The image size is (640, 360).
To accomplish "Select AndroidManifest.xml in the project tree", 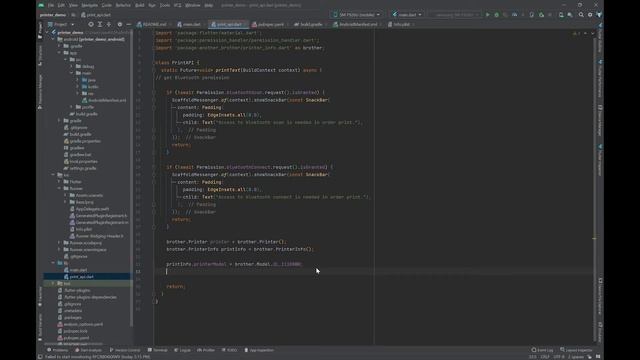I will coord(107,100).
